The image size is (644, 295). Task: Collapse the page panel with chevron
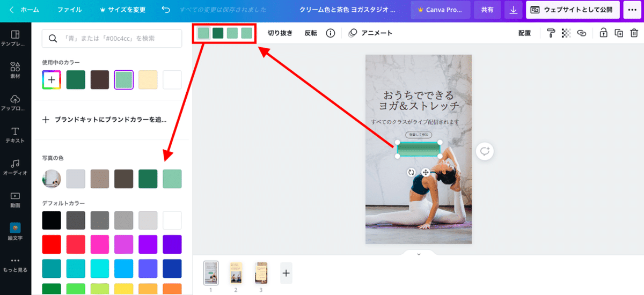pyautogui.click(x=419, y=254)
